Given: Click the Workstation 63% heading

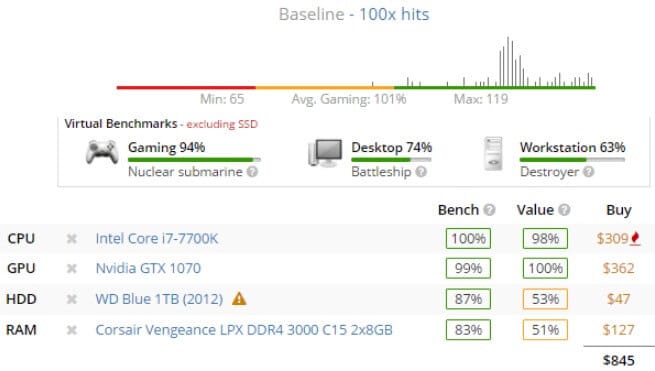Looking at the screenshot, I should coord(572,147).
